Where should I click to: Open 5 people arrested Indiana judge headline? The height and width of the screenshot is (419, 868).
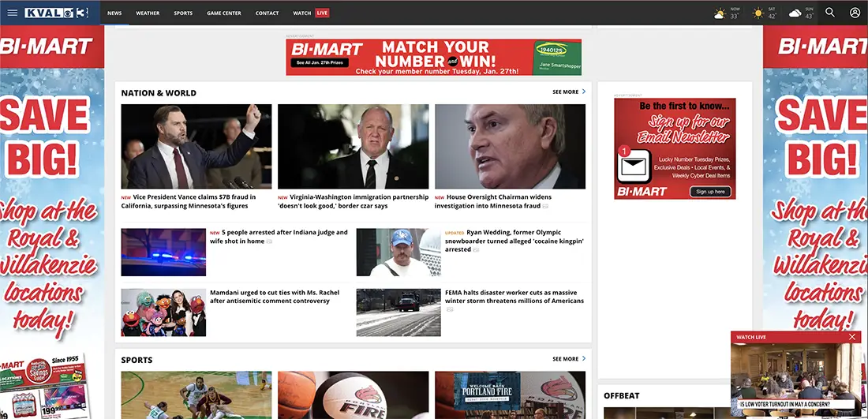279,237
